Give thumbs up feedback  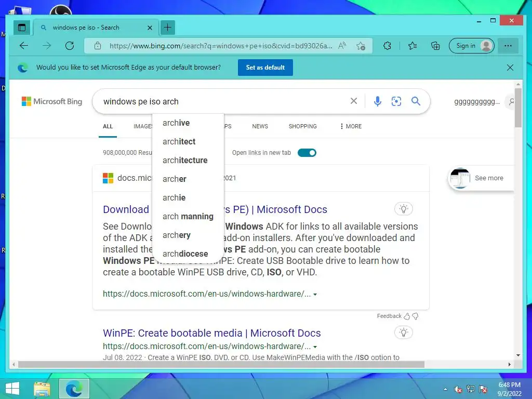406,316
